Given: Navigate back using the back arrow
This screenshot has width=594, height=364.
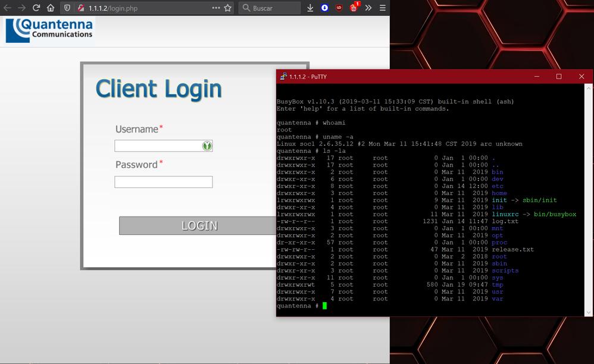Looking at the screenshot, I should [x=7, y=8].
